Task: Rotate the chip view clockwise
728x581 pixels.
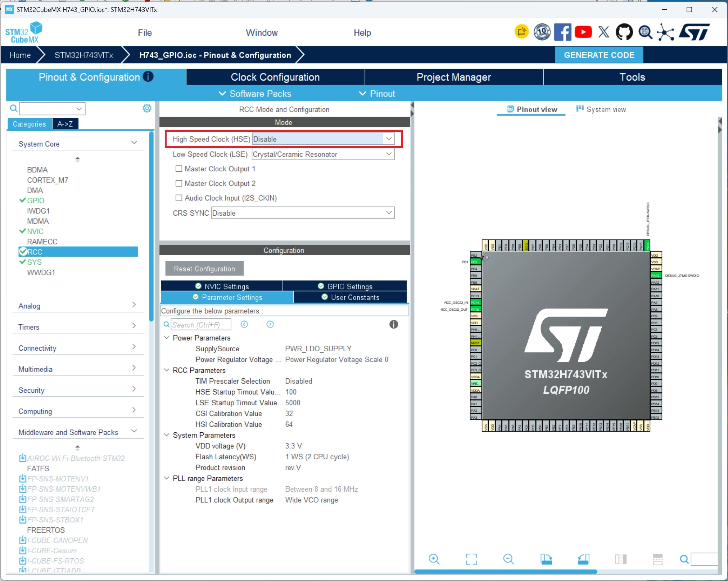Action: (546, 559)
